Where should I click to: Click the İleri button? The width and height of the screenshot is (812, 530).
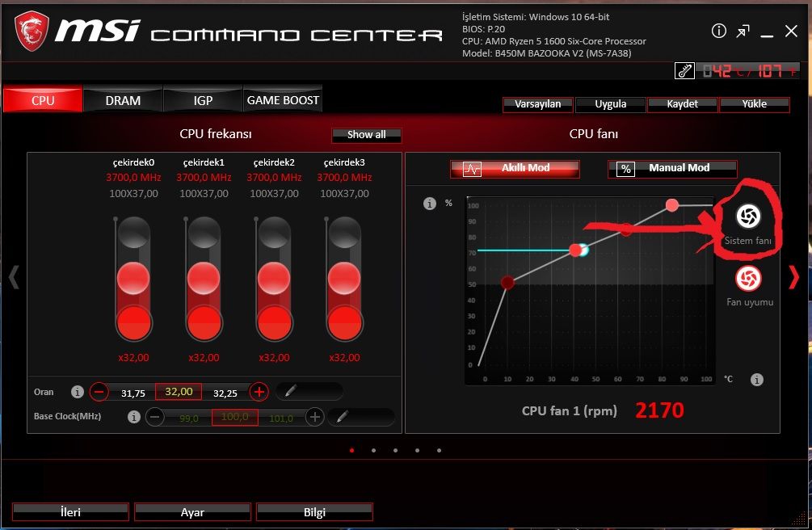70,512
